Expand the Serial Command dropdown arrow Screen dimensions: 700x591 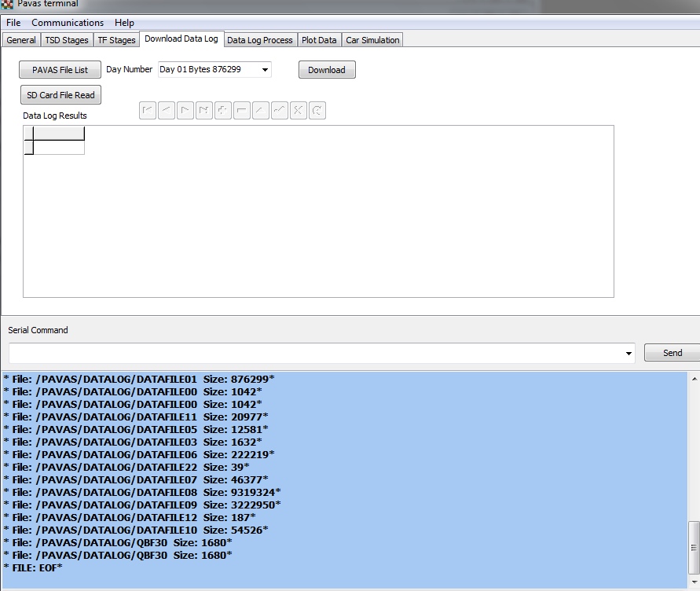pyautogui.click(x=629, y=354)
